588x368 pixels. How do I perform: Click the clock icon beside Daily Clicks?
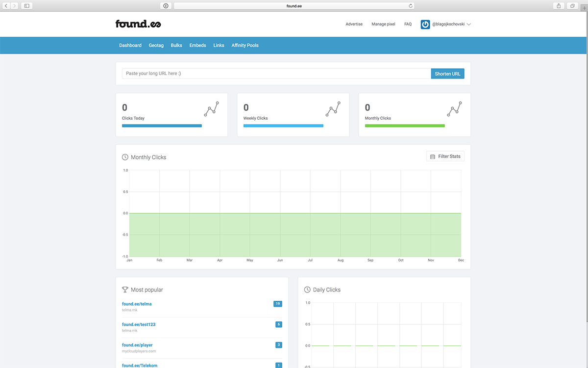tap(307, 289)
